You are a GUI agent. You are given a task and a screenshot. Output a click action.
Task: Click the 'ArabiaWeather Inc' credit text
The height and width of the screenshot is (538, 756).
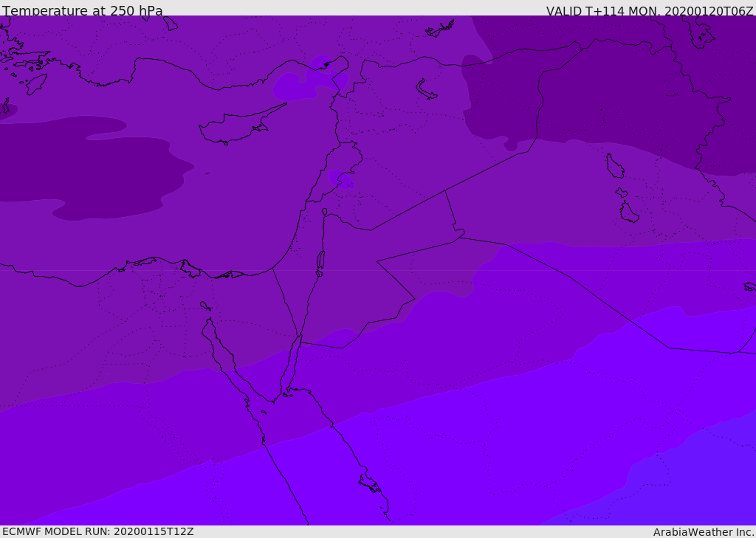[x=703, y=532]
